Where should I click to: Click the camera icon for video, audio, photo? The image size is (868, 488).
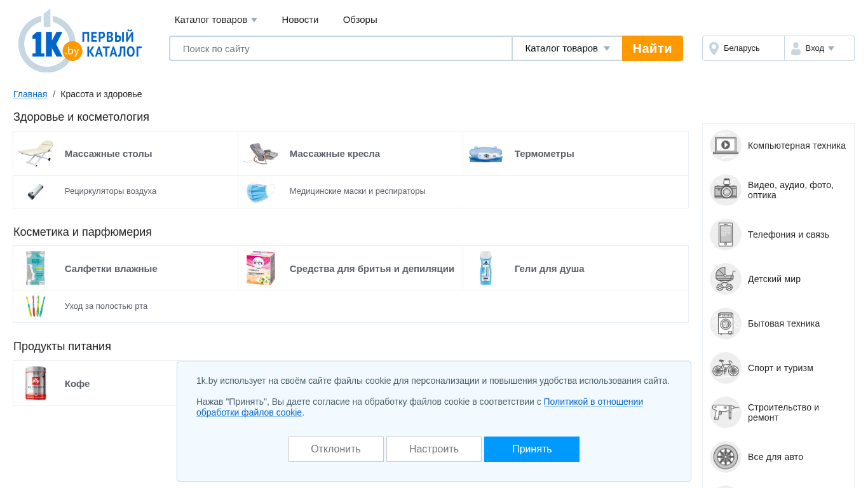coord(726,190)
